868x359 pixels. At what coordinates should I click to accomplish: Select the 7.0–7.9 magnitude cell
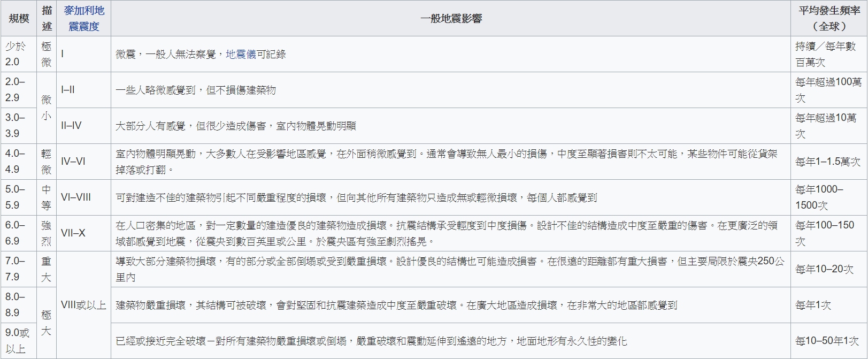click(19, 269)
